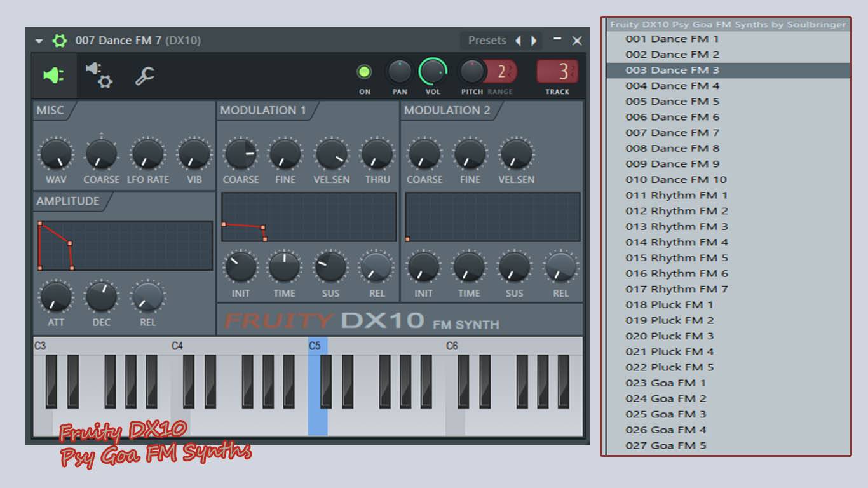Screen dimensions: 868x488
Task: Open the plugin editor plug icon tab
Action: pyautogui.click(x=53, y=76)
